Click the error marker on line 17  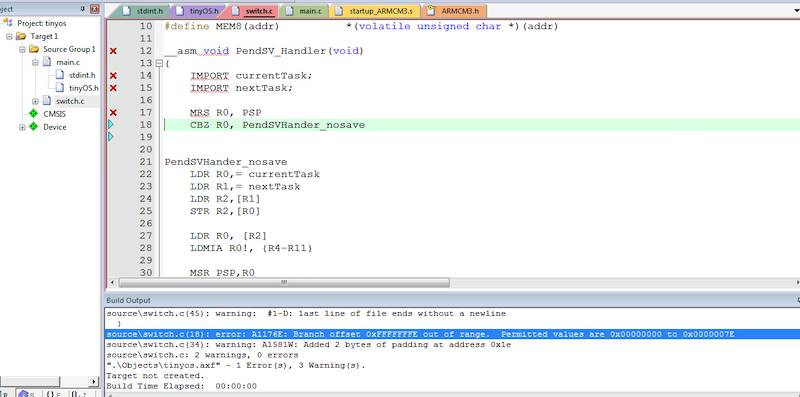(113, 113)
